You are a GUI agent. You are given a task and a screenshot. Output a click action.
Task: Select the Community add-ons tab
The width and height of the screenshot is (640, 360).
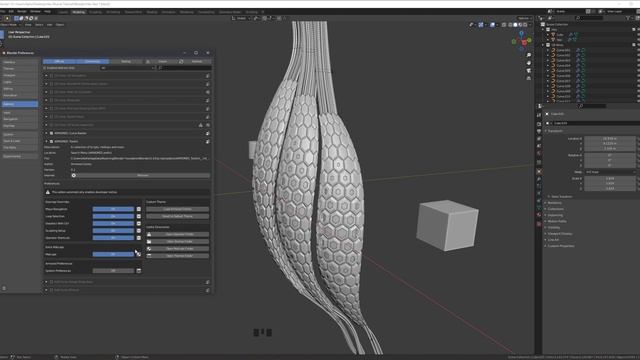93,61
